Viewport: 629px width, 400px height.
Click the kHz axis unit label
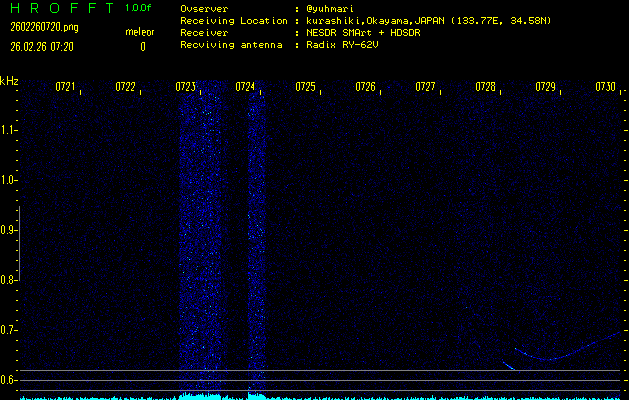(x=9, y=81)
